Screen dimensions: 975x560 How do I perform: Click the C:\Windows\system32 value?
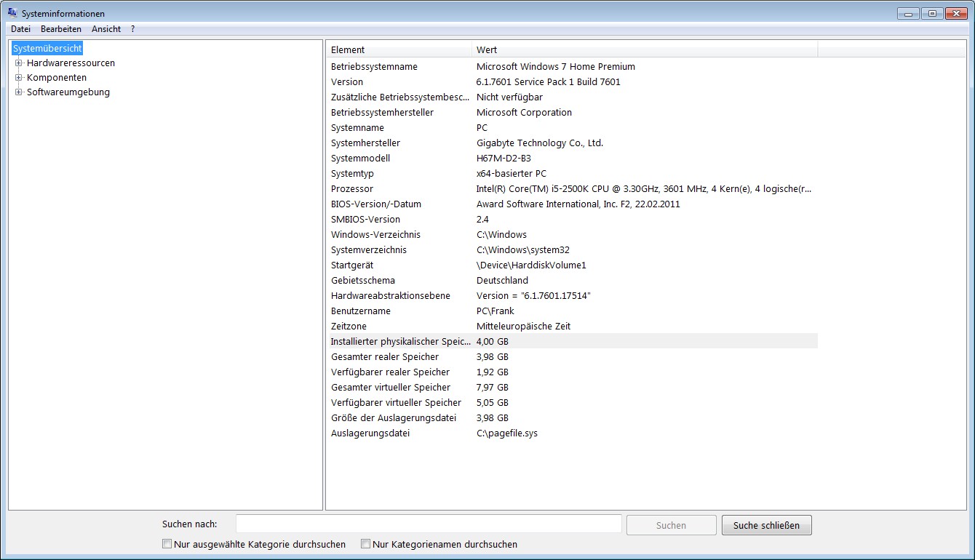(523, 249)
